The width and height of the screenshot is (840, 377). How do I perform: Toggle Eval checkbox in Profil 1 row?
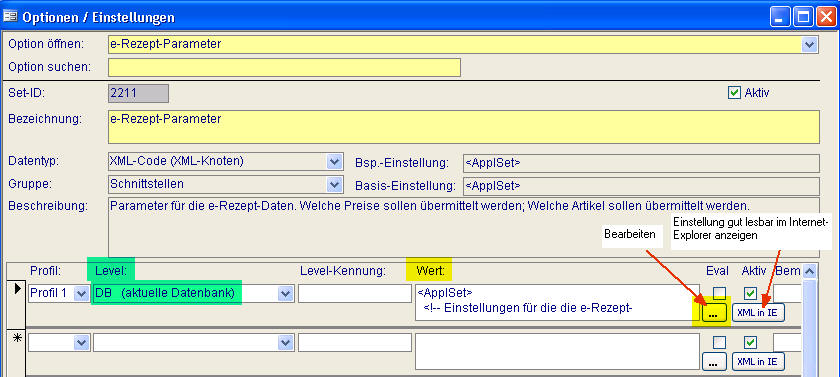point(719,293)
